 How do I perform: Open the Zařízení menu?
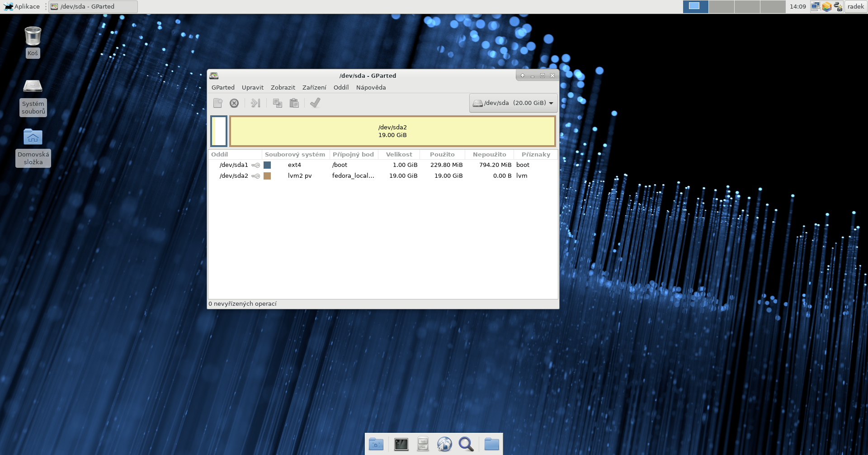tap(314, 87)
